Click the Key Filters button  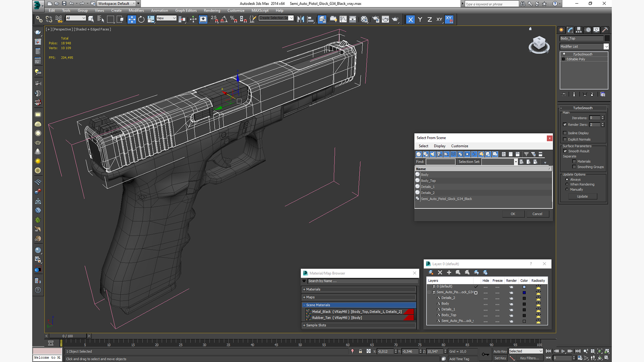[x=530, y=358]
